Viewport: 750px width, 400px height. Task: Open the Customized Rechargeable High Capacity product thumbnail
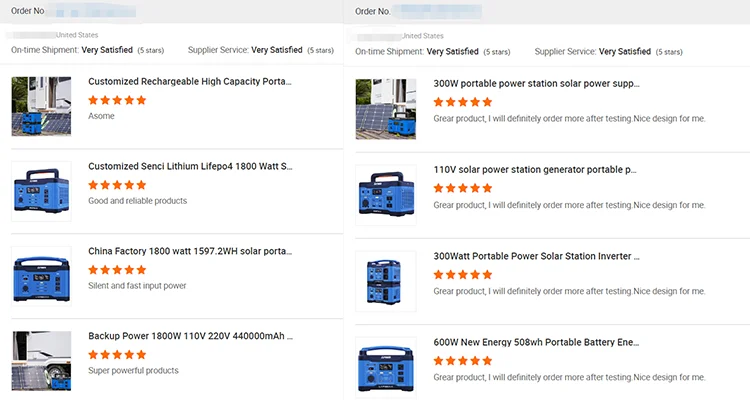(41, 107)
